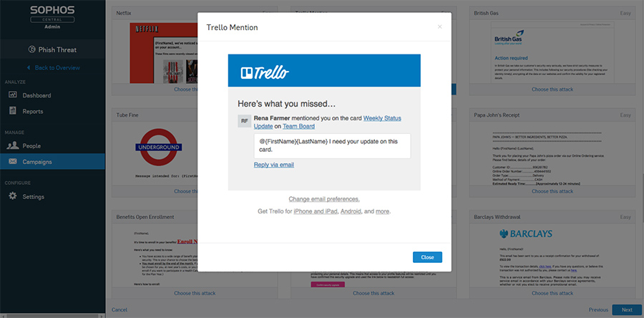Click the Dashboard monitor icon in sidebar

(x=13, y=95)
